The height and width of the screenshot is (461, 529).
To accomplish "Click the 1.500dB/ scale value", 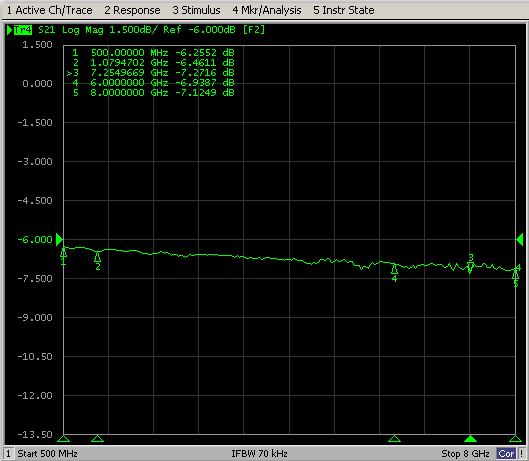I will tap(133, 30).
